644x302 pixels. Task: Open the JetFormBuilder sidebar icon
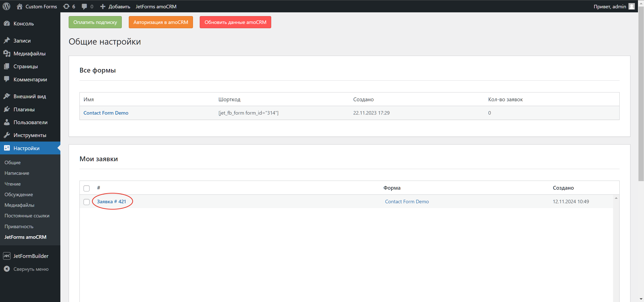click(6, 256)
